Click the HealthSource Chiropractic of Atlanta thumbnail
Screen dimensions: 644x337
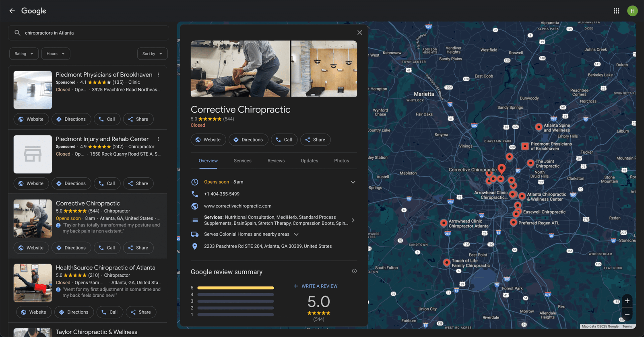33,283
